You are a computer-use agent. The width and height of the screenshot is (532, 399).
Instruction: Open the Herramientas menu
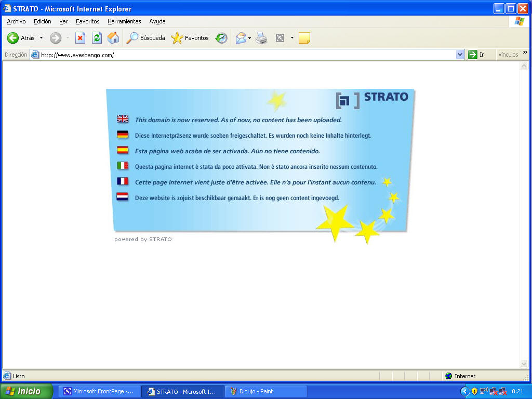pos(124,21)
